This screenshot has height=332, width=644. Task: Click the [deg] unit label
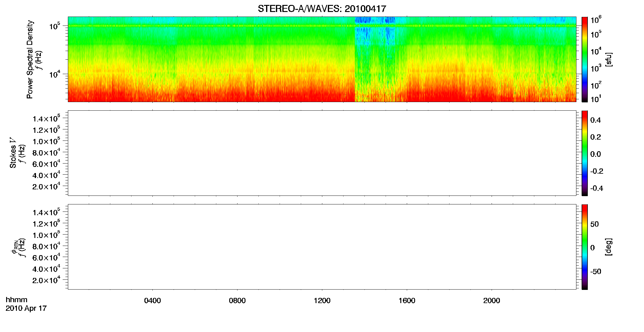tap(609, 247)
